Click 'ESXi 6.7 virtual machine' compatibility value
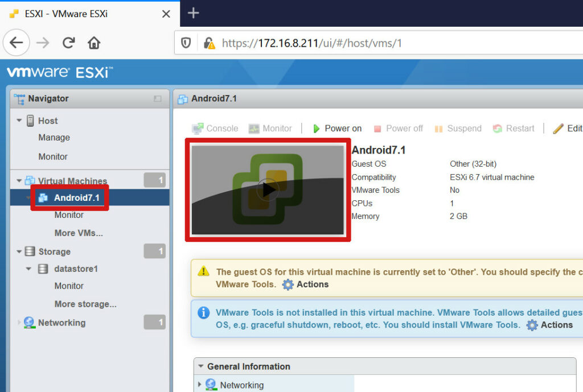583x392 pixels. click(492, 178)
